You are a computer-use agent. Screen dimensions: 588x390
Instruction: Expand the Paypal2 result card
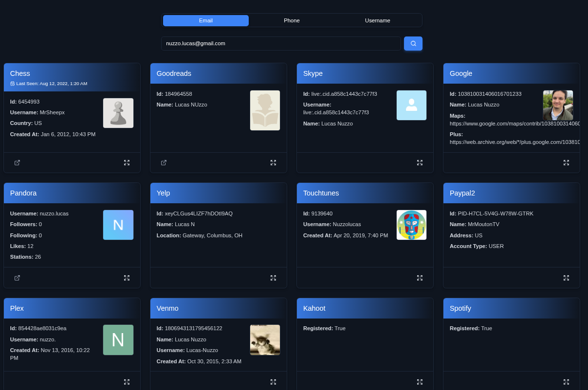pyautogui.click(x=566, y=278)
